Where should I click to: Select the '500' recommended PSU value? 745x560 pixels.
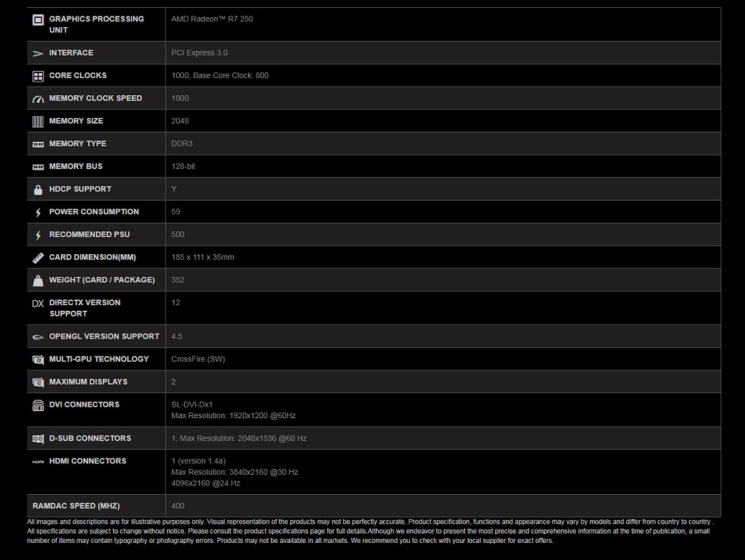178,235
